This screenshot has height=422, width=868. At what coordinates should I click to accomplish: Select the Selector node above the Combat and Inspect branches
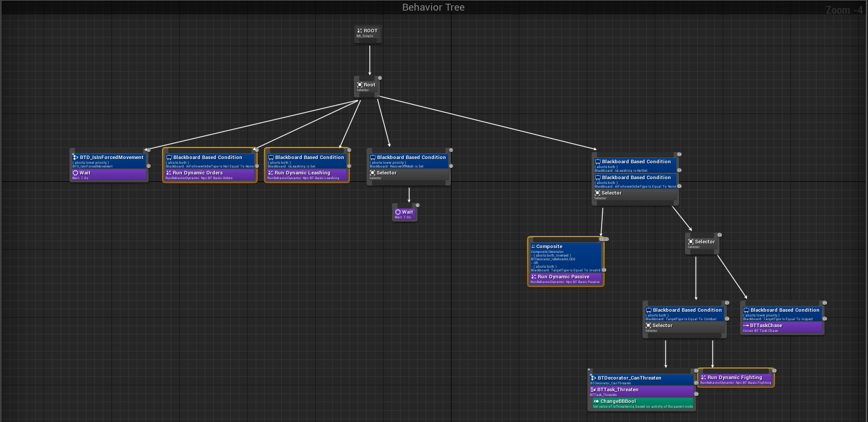[x=702, y=243]
